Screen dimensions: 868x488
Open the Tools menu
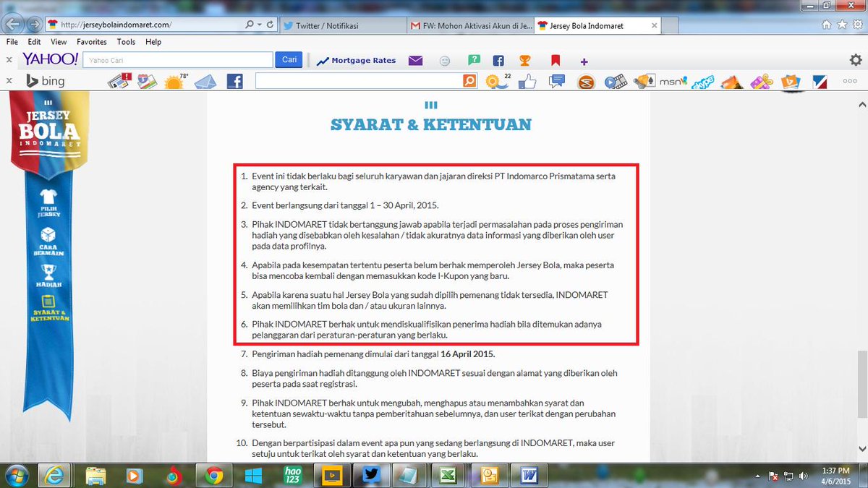[x=126, y=42]
